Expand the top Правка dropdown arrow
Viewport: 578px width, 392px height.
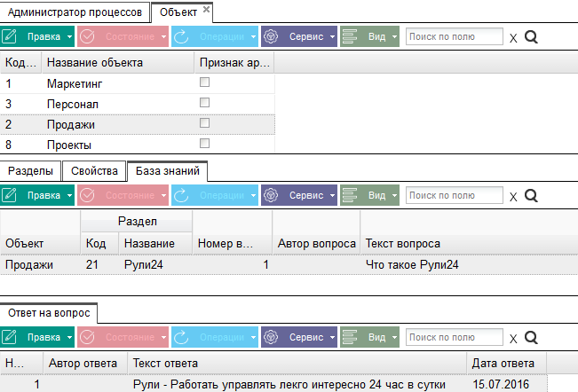click(x=68, y=37)
